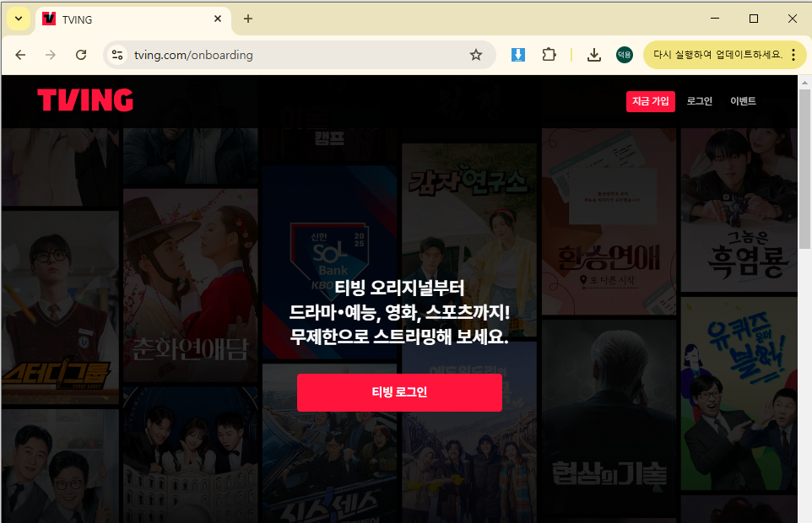
Task: Click the red 티빙 로그인 button
Action: [399, 392]
